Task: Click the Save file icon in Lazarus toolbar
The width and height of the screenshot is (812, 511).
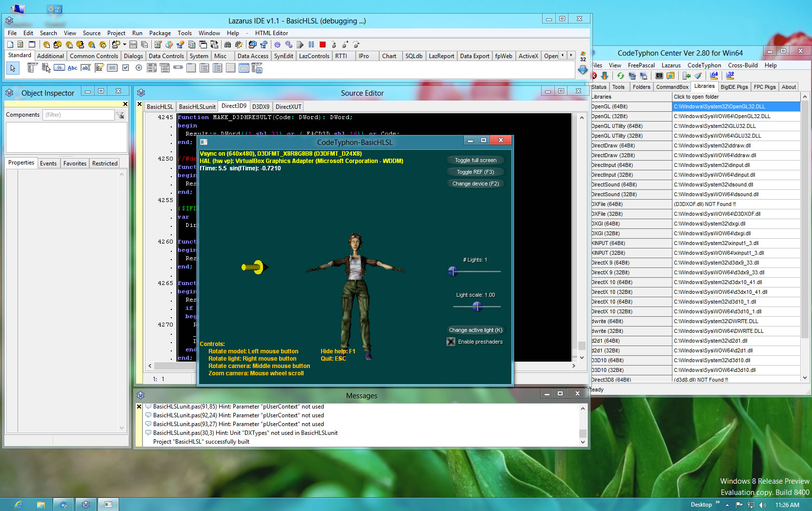Action: [133, 44]
